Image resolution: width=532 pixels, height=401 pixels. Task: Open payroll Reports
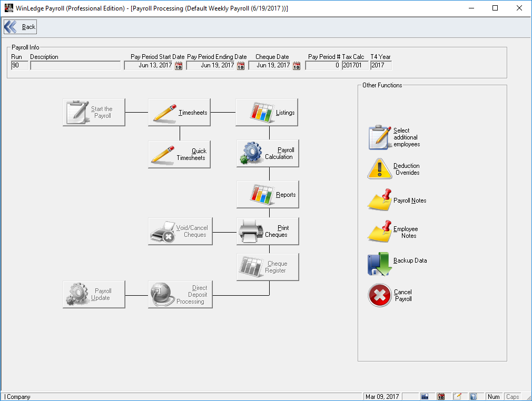click(268, 195)
